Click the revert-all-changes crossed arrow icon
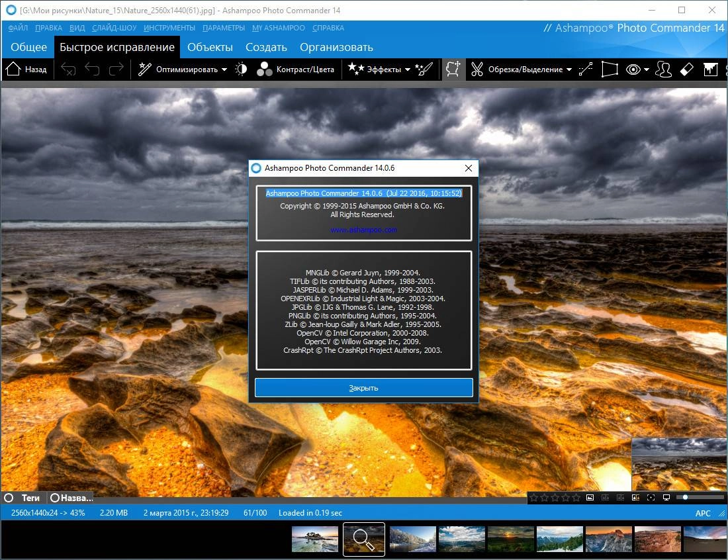This screenshot has height=560, width=728. [68, 70]
